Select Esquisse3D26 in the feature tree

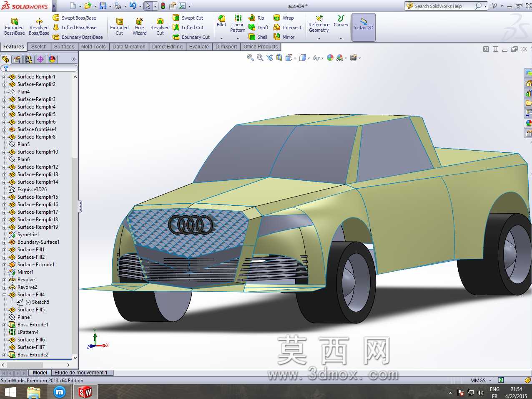pyautogui.click(x=32, y=189)
